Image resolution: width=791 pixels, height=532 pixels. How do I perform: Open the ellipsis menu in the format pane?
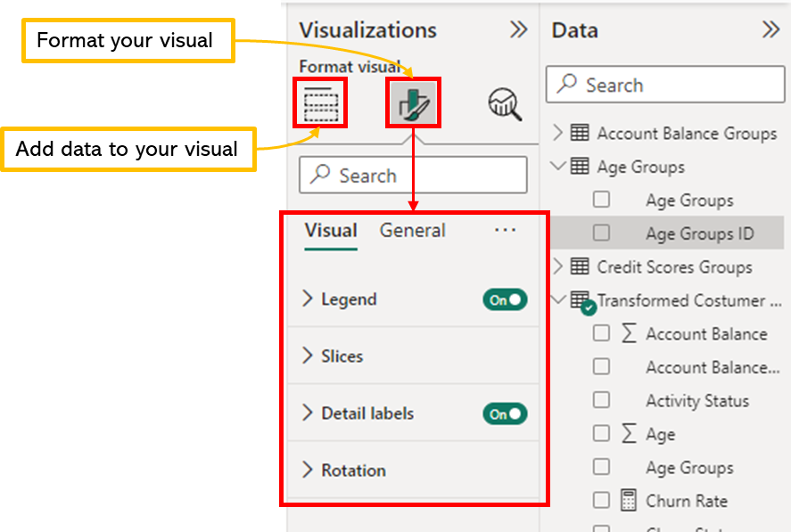pyautogui.click(x=505, y=230)
